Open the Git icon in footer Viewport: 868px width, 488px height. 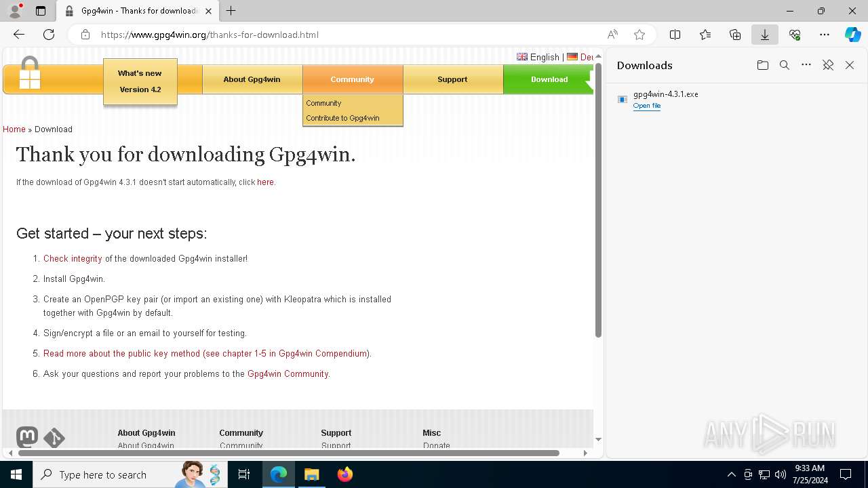pyautogui.click(x=54, y=438)
